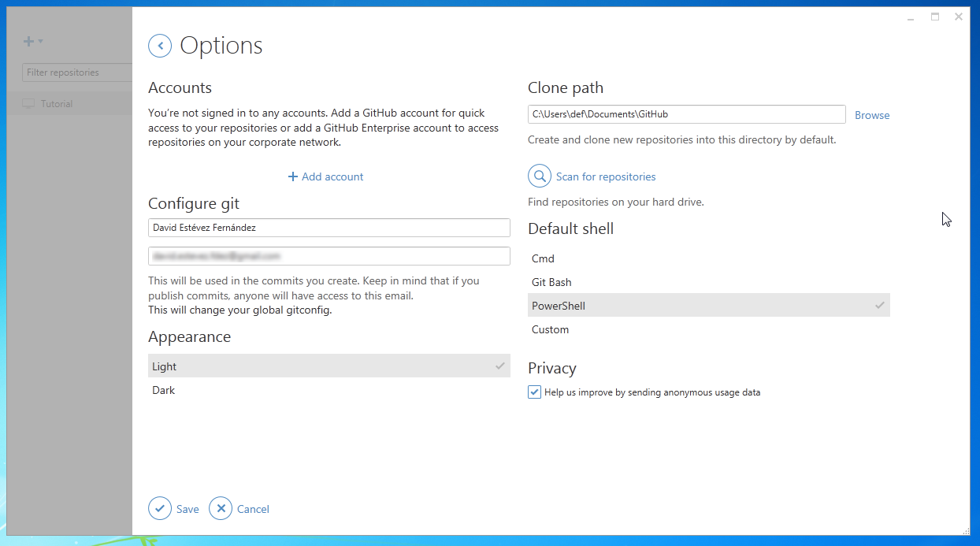This screenshot has height=546, width=980.
Task: Click the git user name field
Action: 329,228
